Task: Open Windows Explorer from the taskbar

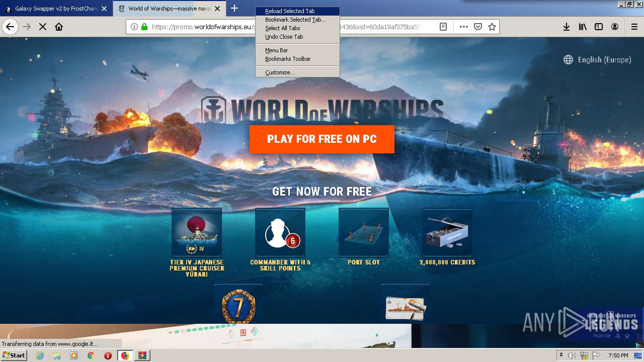Action: click(x=57, y=355)
